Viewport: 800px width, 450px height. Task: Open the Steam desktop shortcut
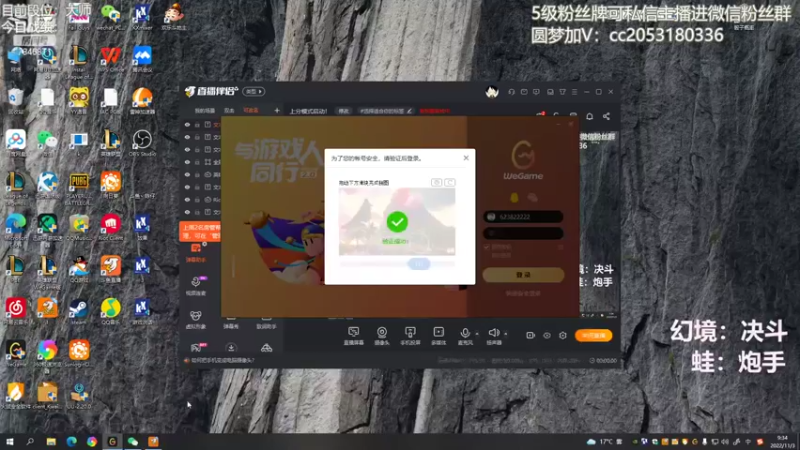point(79,311)
